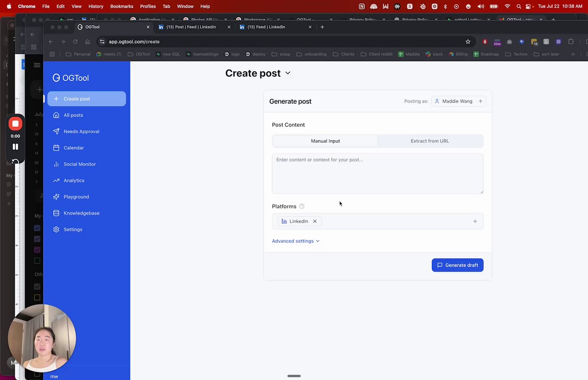The height and width of the screenshot is (380, 588).
Task: Open the new SQL bookmark
Action: click(x=168, y=54)
